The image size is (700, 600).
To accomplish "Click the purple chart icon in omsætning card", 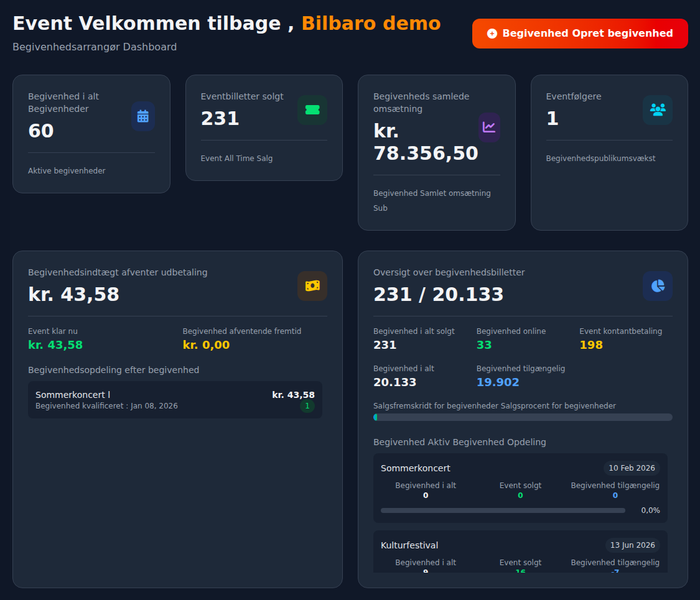I will tap(489, 127).
